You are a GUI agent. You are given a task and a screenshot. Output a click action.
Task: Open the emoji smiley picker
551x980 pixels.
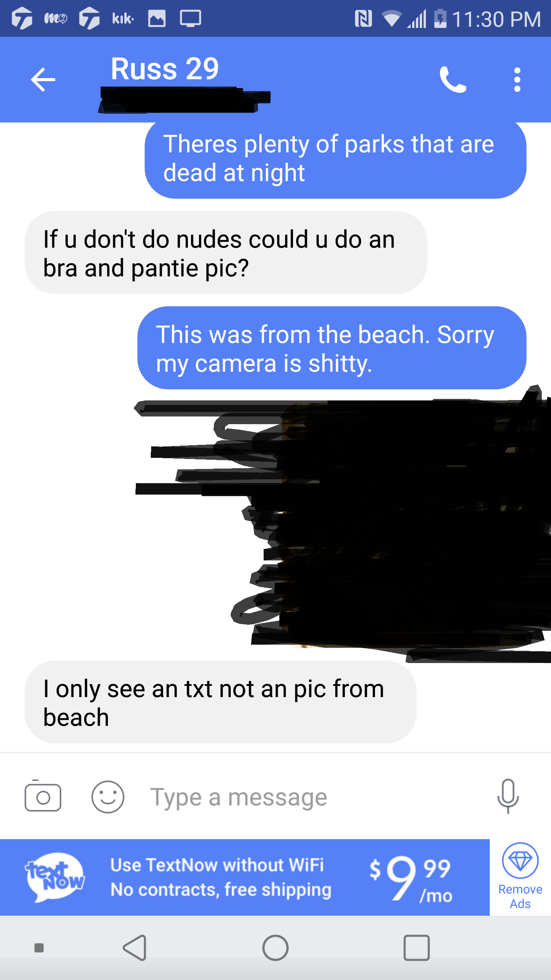point(108,797)
